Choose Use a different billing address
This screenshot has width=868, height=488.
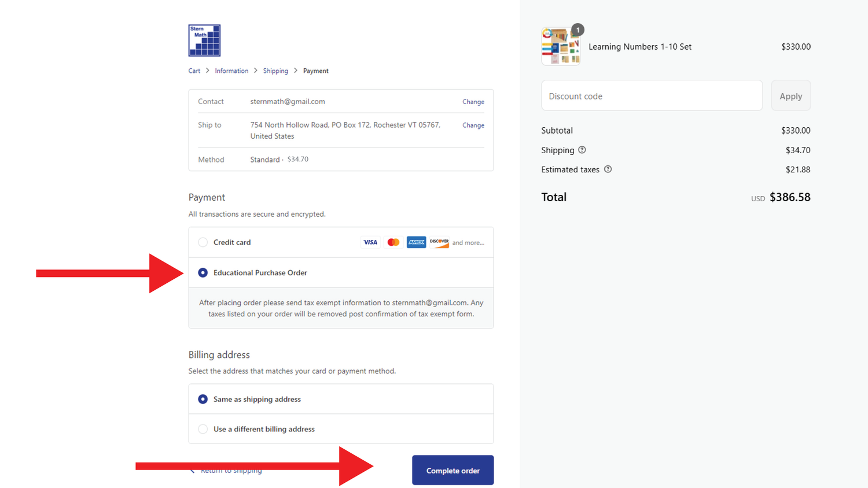(x=203, y=429)
